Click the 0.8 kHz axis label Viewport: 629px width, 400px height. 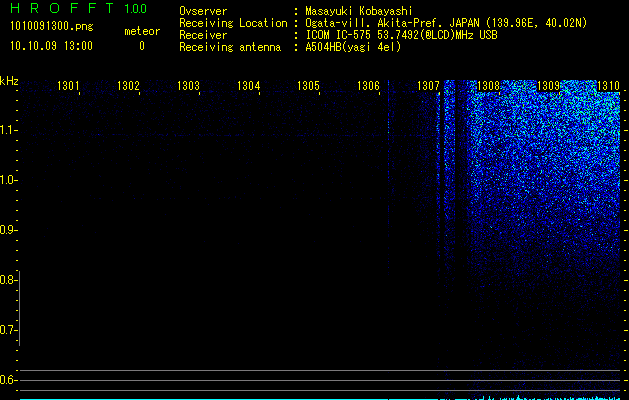(8, 280)
